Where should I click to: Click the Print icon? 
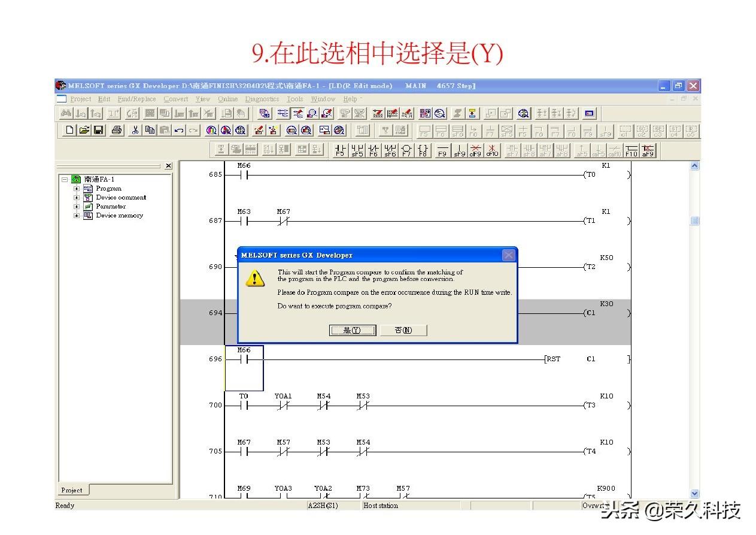coord(117,130)
